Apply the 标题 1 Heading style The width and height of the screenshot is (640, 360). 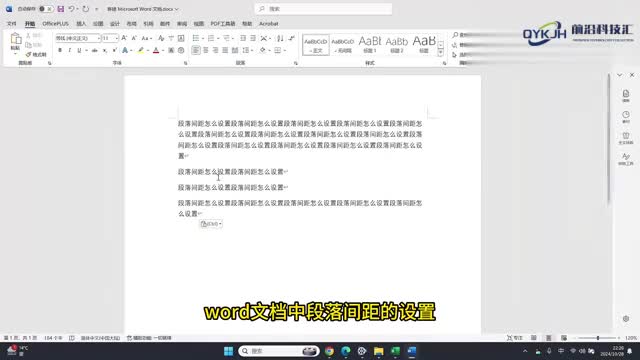click(x=370, y=45)
